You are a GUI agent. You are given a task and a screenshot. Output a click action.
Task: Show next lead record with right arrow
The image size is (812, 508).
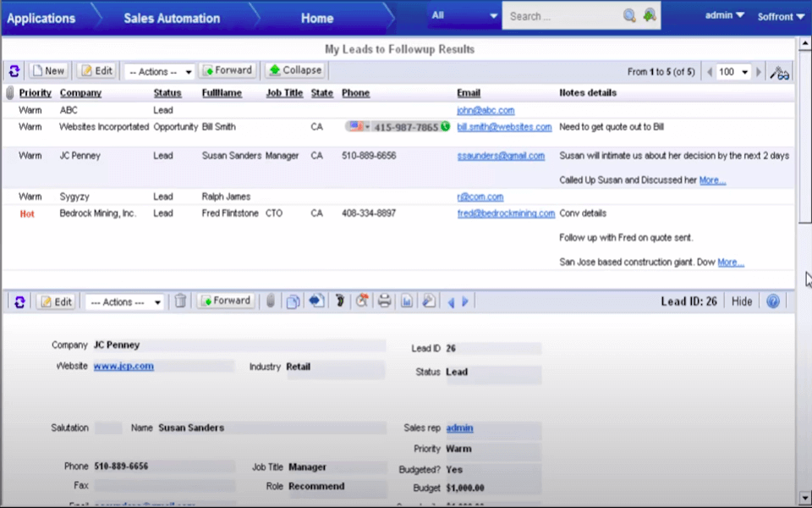coord(465,301)
